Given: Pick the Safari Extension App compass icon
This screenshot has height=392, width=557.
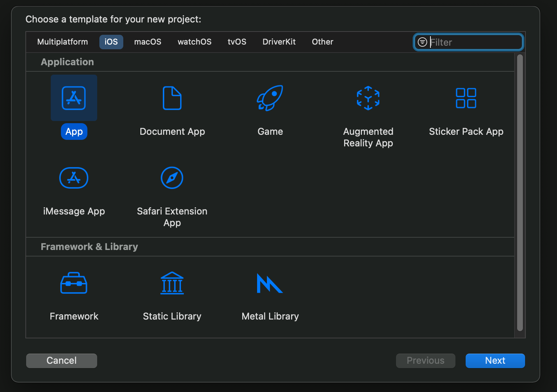Looking at the screenshot, I should pos(172,178).
